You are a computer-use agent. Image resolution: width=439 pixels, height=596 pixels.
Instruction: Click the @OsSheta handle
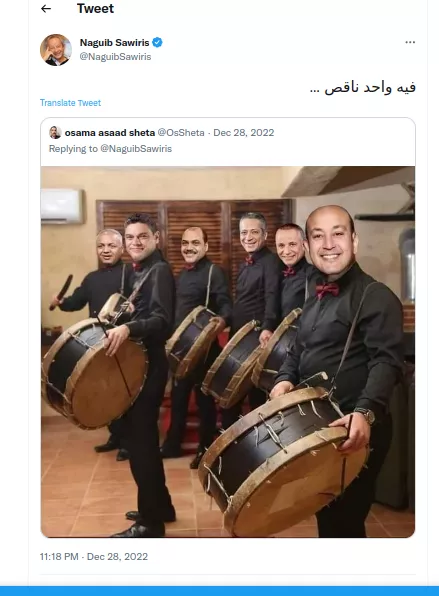[x=181, y=133]
